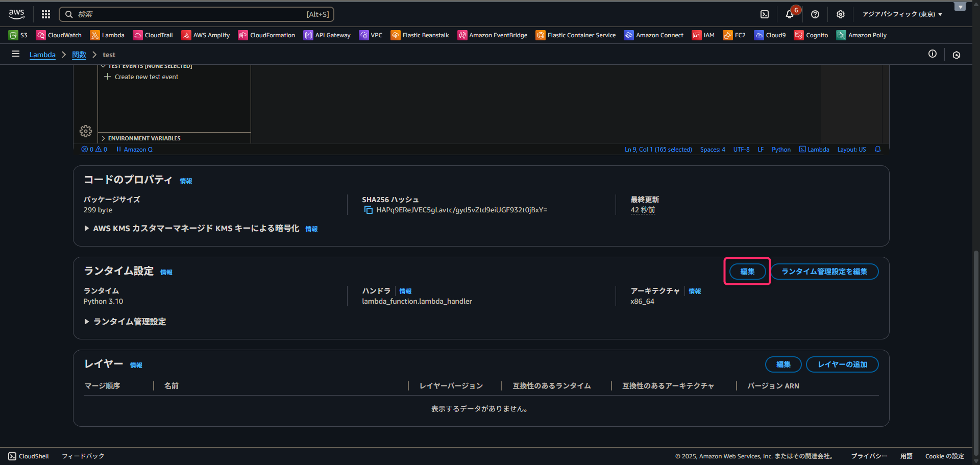Screen dimensions: 980x465
Task: Open console settings gear in header
Action: tap(840, 14)
